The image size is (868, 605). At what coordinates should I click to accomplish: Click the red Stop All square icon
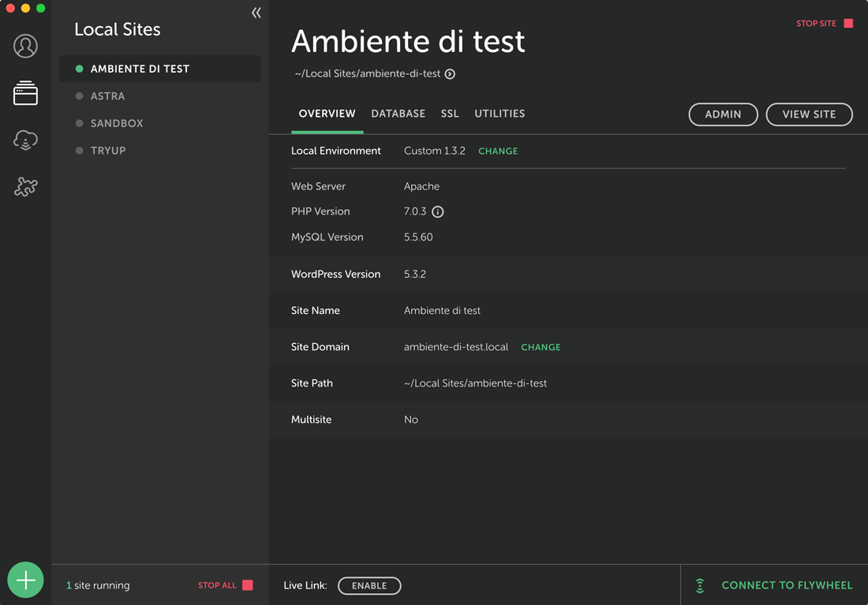pyautogui.click(x=248, y=585)
